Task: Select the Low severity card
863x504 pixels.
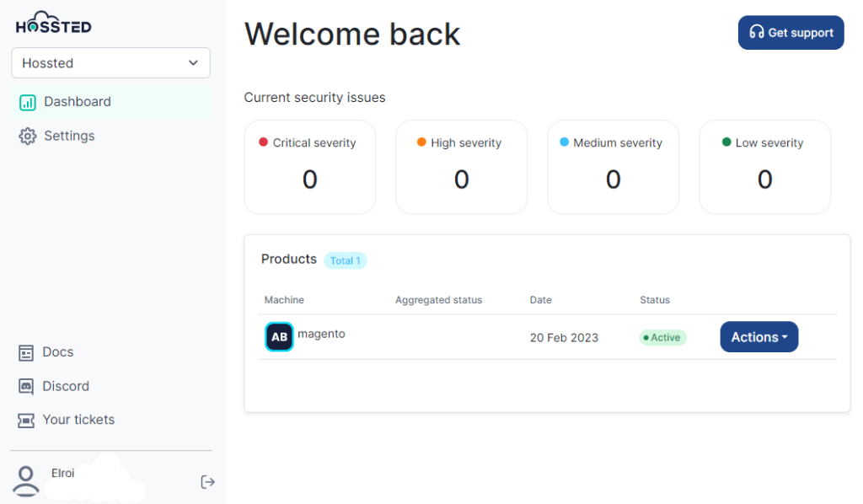Action: 764,167
